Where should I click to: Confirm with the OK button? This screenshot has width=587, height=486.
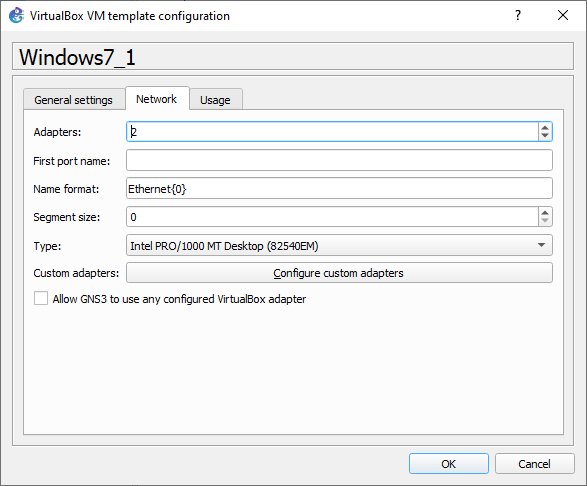click(x=448, y=464)
